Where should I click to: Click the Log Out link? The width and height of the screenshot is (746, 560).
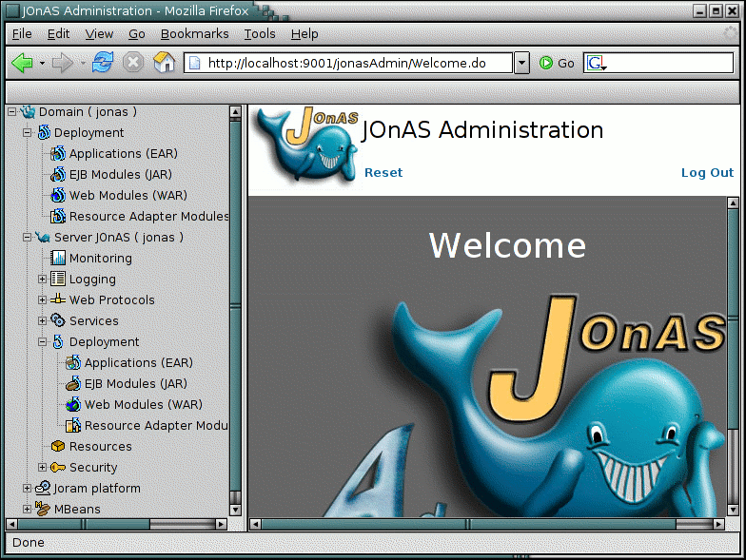tap(708, 173)
